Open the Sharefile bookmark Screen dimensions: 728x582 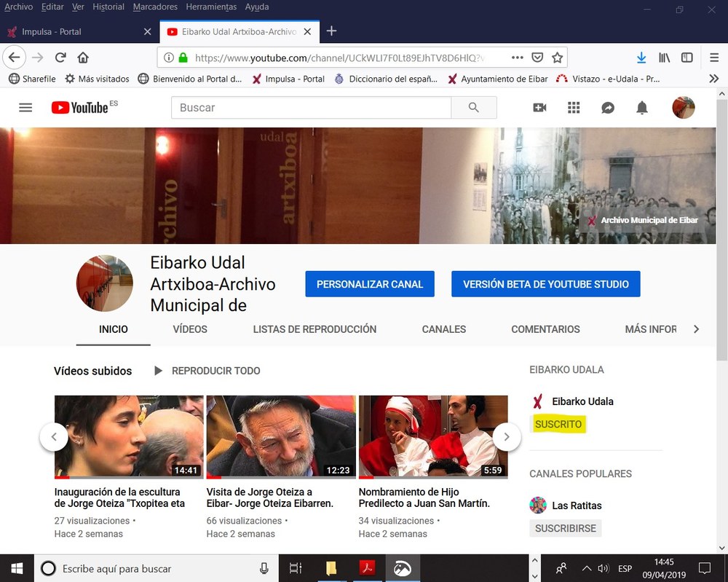pos(32,79)
